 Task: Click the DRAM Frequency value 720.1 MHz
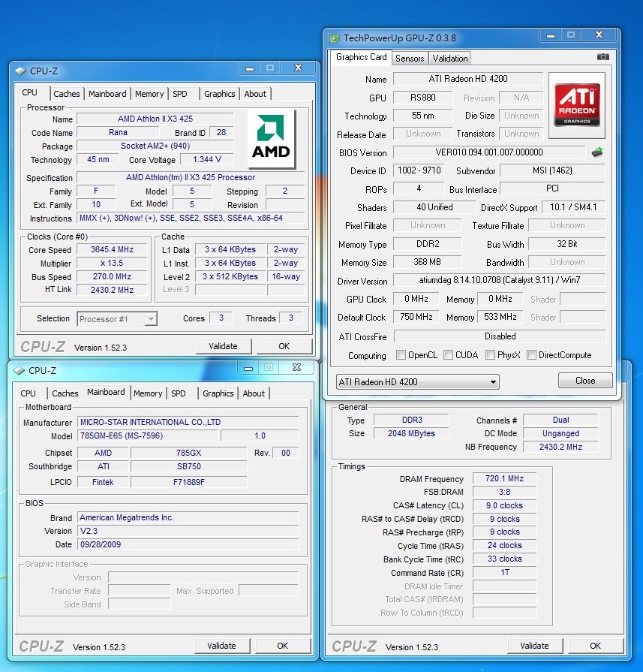505,479
